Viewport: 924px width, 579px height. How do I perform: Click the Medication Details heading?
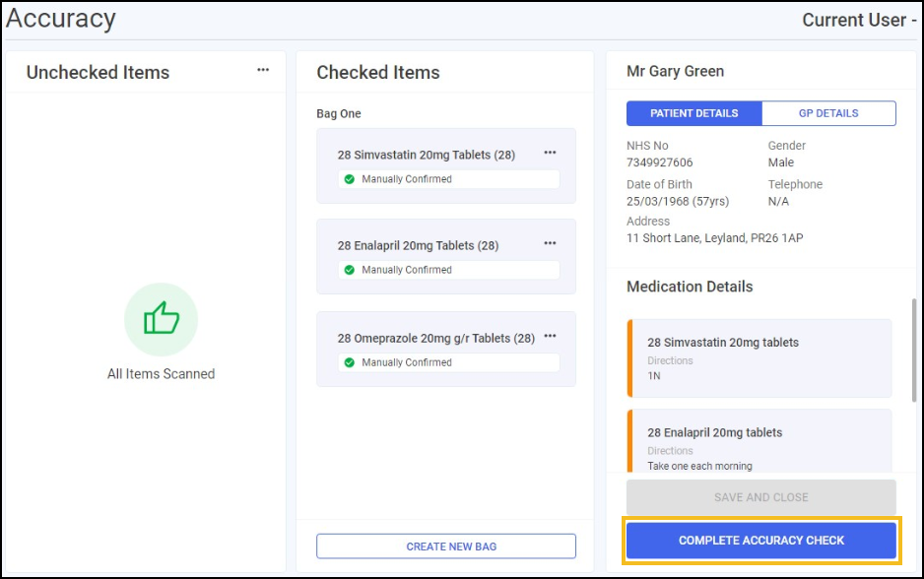tap(690, 287)
